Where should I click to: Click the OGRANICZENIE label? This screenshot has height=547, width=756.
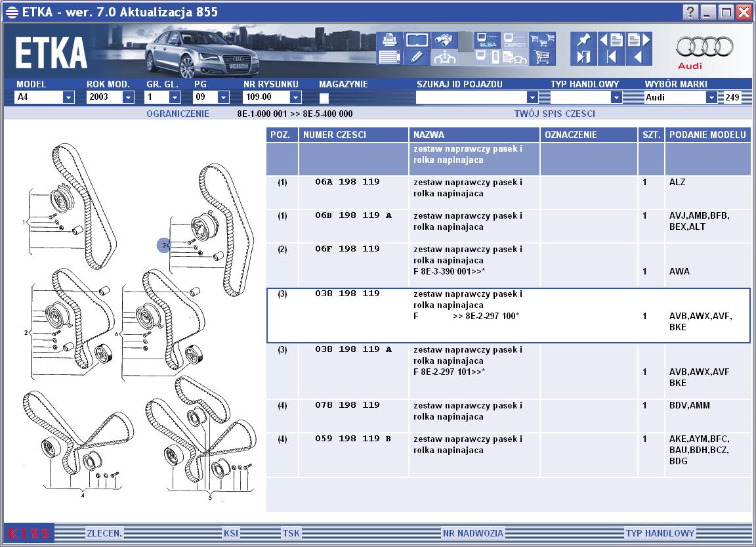pos(178,114)
